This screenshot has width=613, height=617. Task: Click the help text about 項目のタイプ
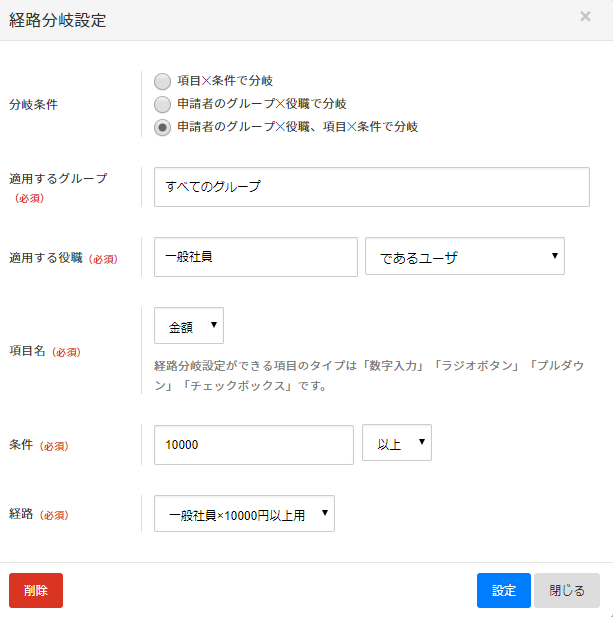tap(366, 375)
